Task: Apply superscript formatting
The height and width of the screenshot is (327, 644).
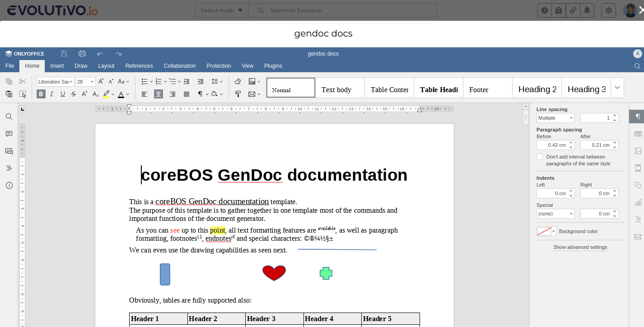Action: pos(84,94)
